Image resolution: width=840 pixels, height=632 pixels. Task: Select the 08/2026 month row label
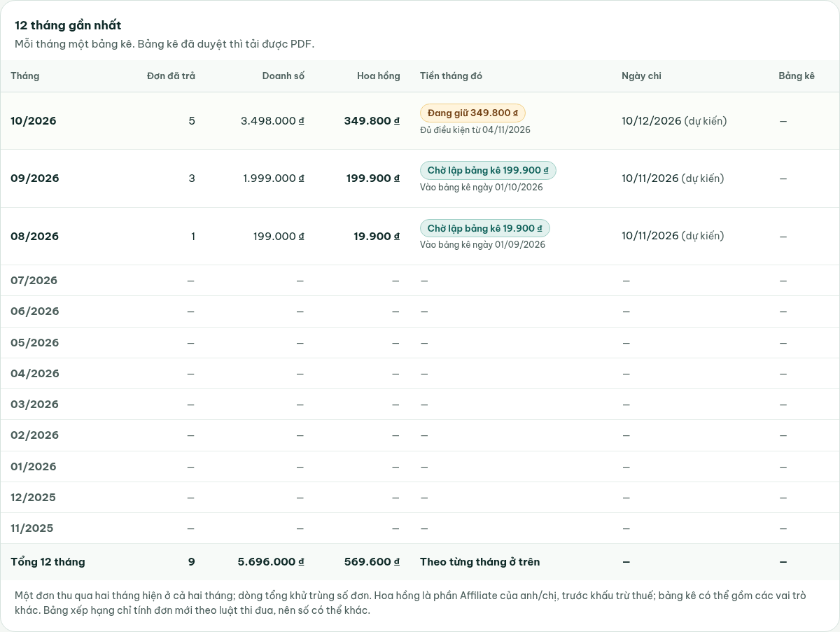pyautogui.click(x=35, y=237)
